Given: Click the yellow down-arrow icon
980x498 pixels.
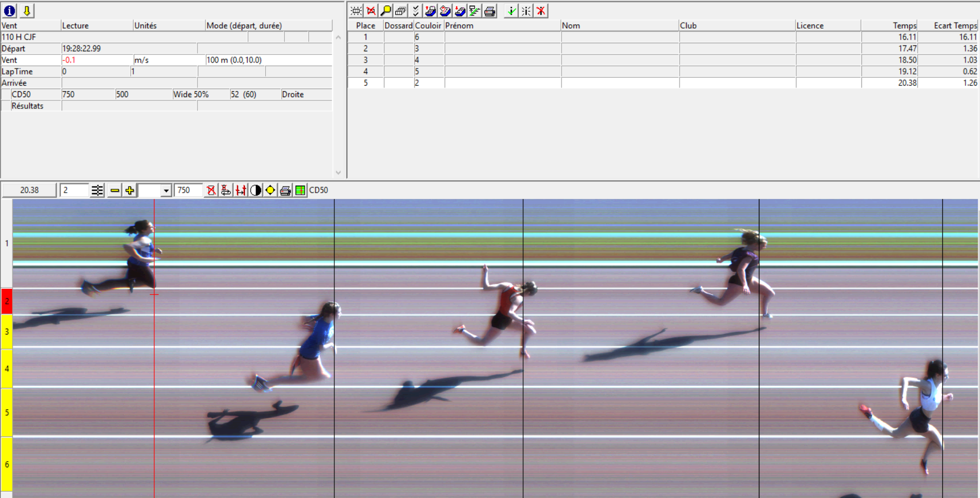Looking at the screenshot, I should click(x=26, y=11).
